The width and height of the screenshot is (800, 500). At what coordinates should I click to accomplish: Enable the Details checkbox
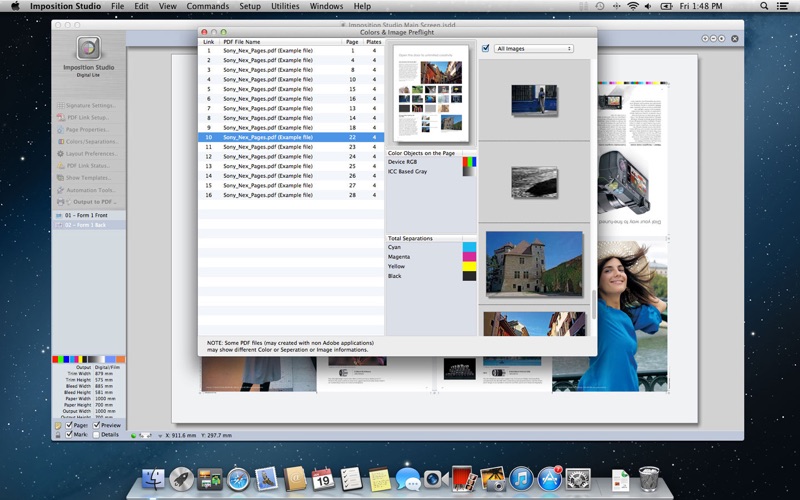[x=97, y=434]
